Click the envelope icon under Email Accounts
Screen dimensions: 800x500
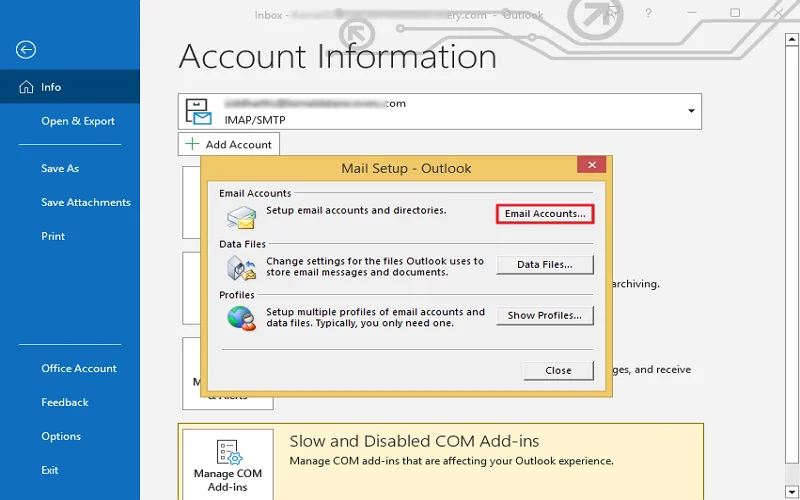(x=241, y=217)
